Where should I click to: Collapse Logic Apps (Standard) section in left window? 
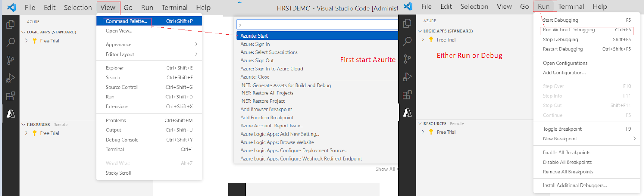point(23,32)
